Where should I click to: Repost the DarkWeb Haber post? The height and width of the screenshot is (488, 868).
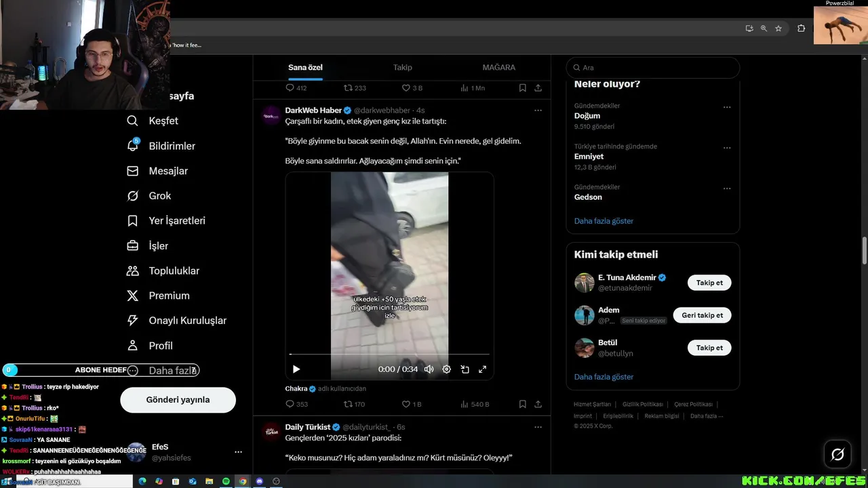click(x=355, y=404)
